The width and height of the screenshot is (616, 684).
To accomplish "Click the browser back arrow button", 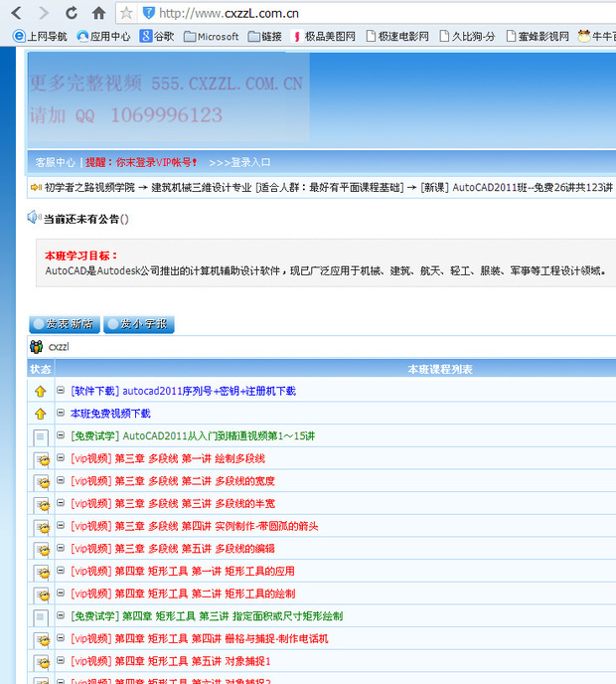I will pyautogui.click(x=16, y=13).
